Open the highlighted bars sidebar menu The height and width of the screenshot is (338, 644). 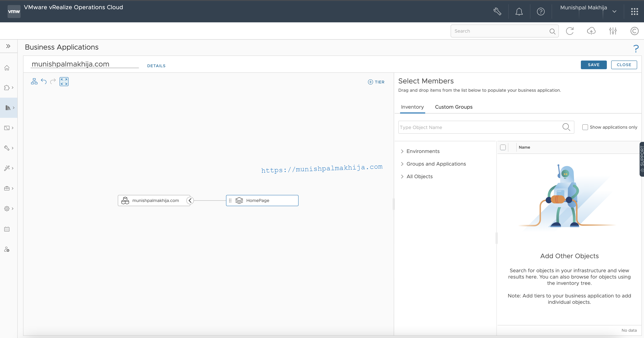point(9,108)
